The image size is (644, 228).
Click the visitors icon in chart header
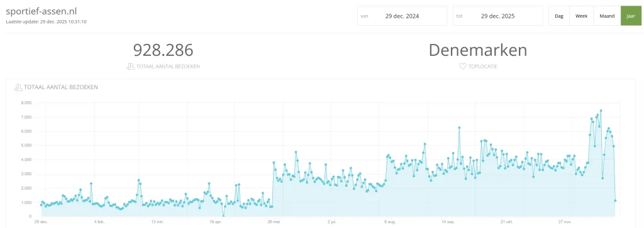tap(18, 87)
